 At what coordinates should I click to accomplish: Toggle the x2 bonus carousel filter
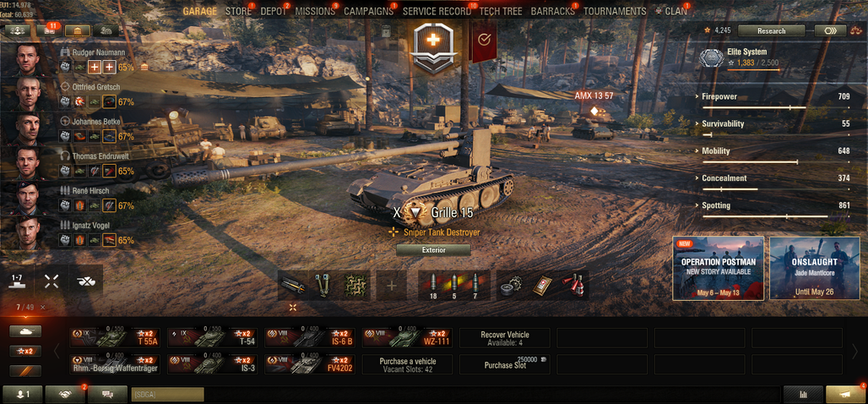coord(25,352)
